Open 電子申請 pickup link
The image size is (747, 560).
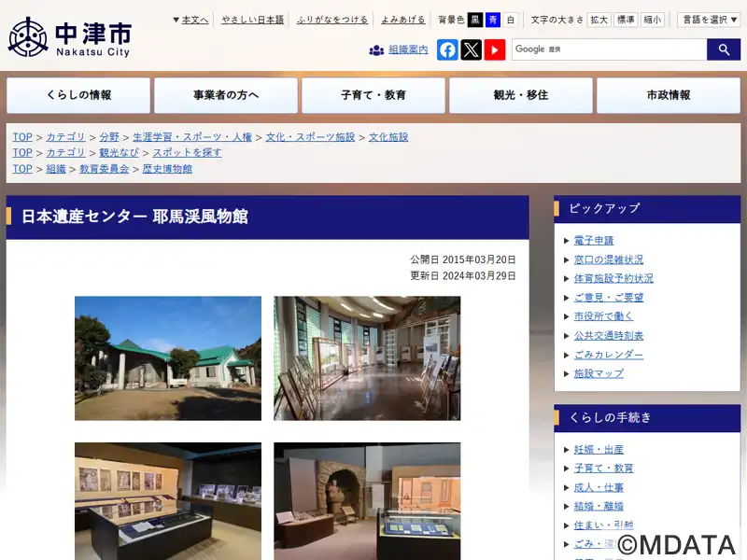[594, 241]
